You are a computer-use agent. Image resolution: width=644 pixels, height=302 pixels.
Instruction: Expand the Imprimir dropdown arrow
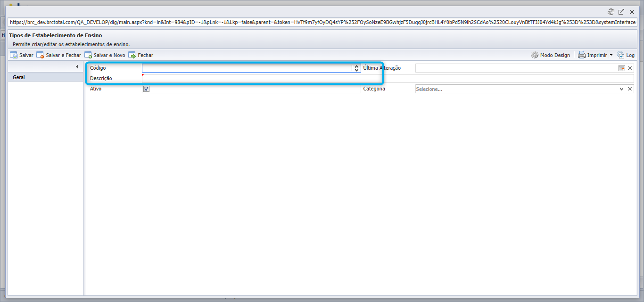click(x=611, y=55)
